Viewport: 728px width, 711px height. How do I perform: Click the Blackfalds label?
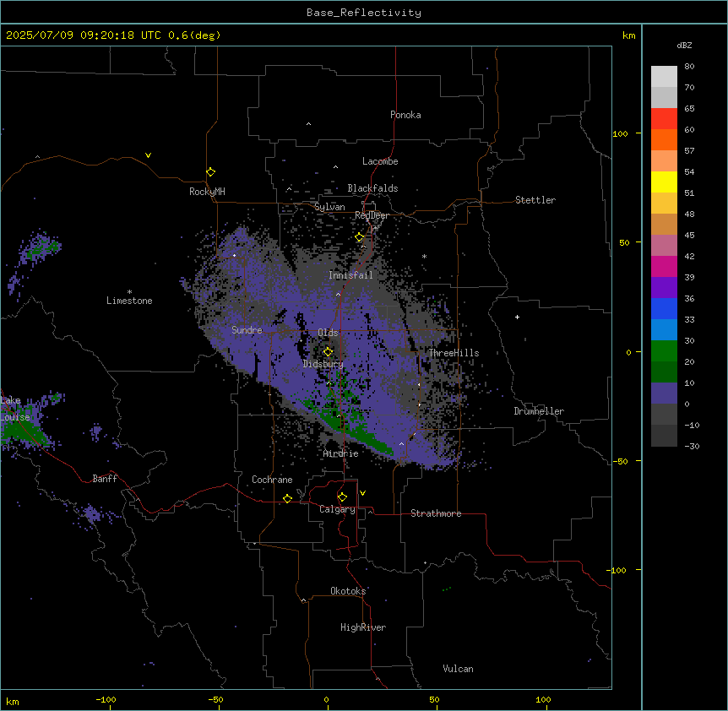click(x=372, y=188)
